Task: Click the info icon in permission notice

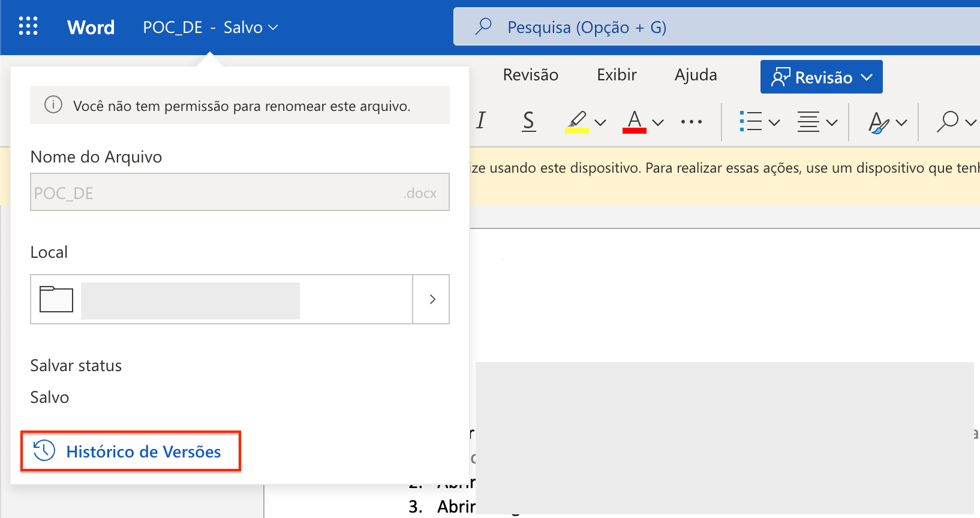Action: [53, 105]
